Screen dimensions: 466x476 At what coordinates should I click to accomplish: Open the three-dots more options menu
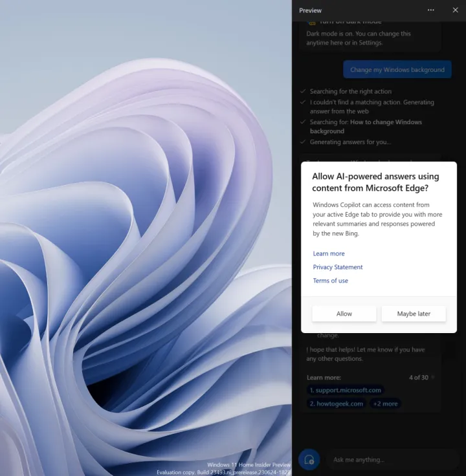tap(431, 10)
